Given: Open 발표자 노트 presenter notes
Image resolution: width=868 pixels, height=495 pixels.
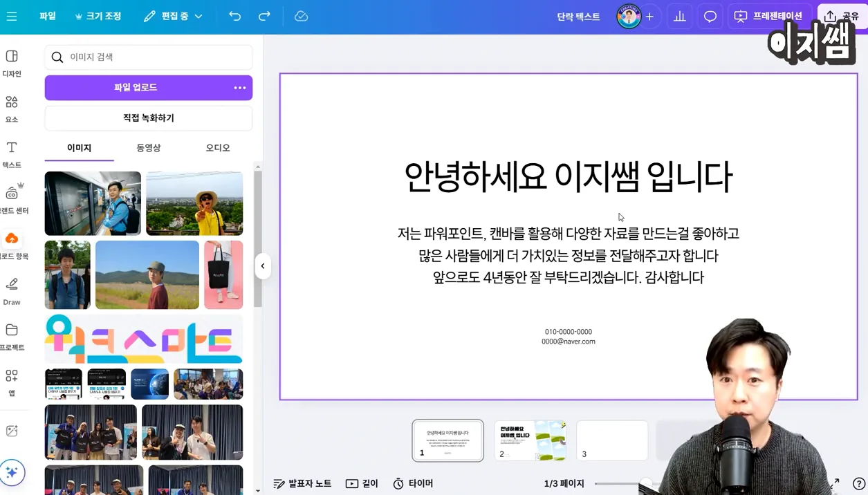Looking at the screenshot, I should click(302, 484).
